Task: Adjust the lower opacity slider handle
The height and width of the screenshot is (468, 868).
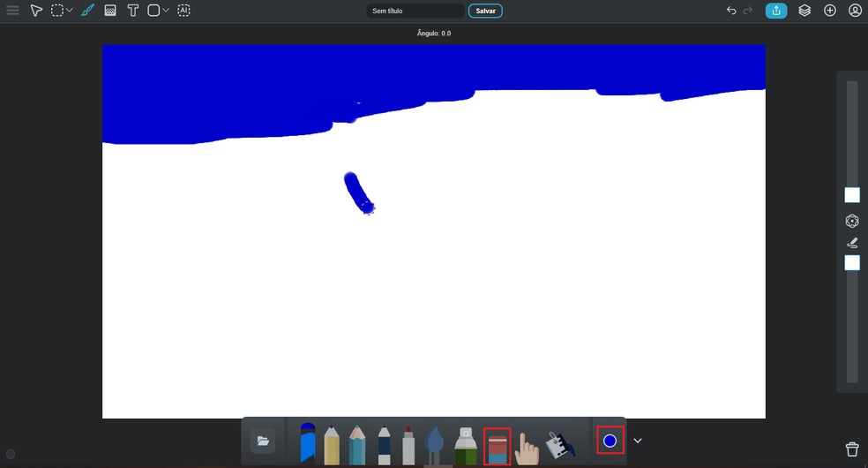Action: (x=852, y=262)
